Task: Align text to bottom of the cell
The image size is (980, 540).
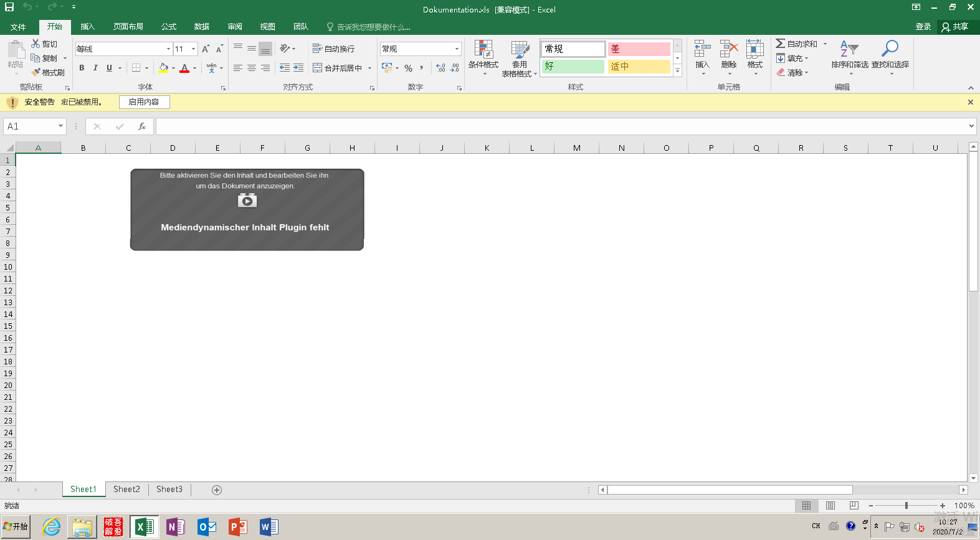Action: (x=265, y=49)
